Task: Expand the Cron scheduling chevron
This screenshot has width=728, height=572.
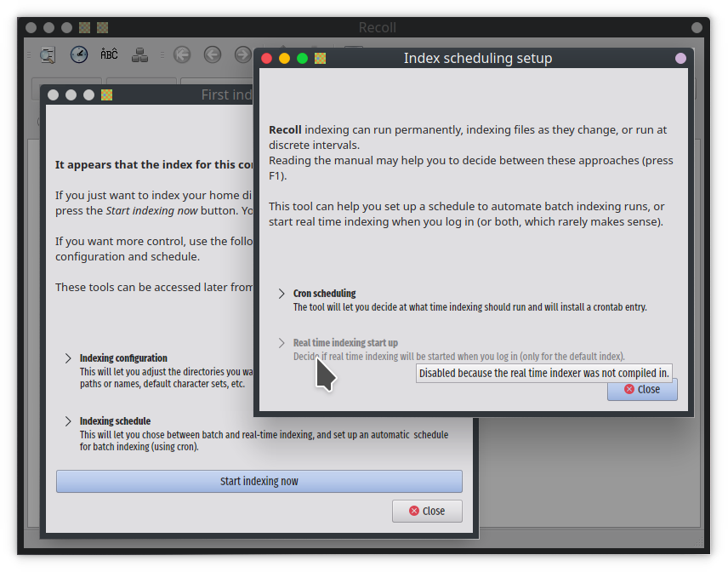Action: (x=282, y=294)
